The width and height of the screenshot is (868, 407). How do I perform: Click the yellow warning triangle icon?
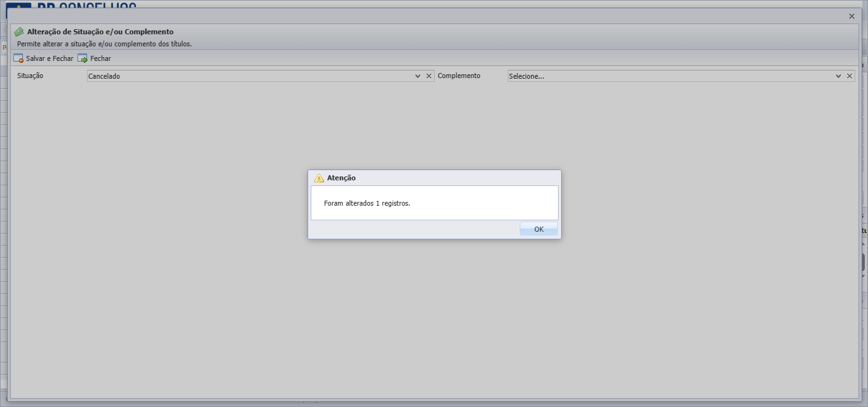[x=319, y=178]
